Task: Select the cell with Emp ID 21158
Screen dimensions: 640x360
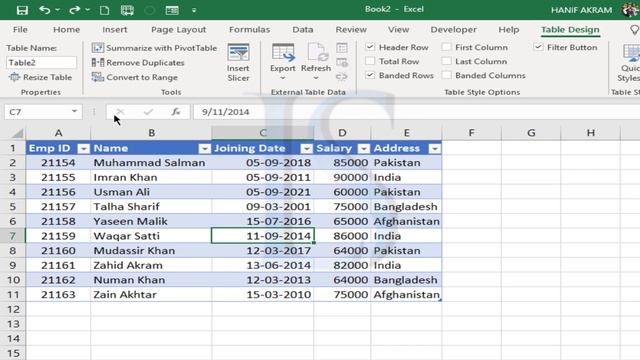Action: tap(58, 221)
